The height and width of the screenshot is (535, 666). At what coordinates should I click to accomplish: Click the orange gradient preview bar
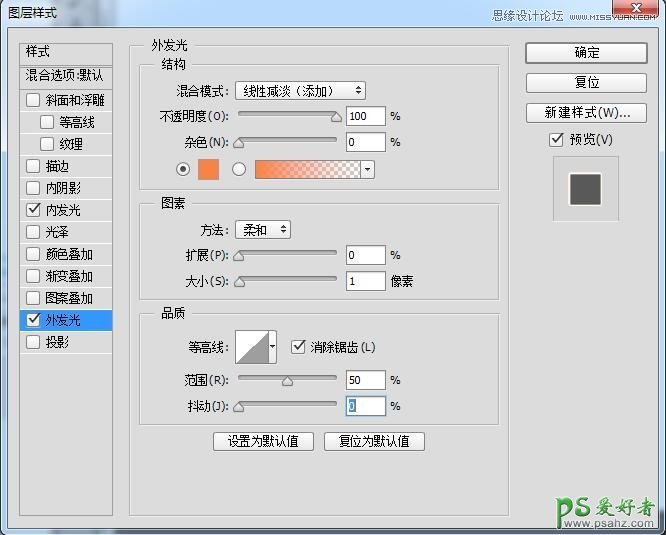tap(308, 169)
